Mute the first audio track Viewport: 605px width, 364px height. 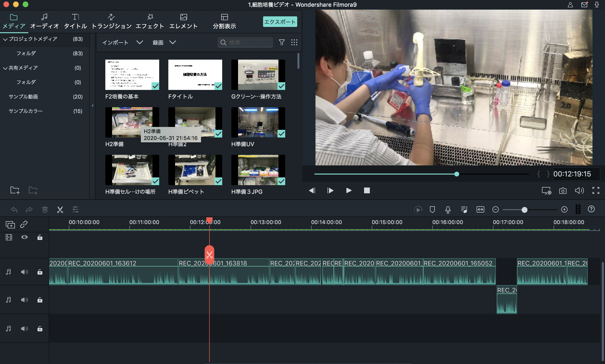coord(25,272)
